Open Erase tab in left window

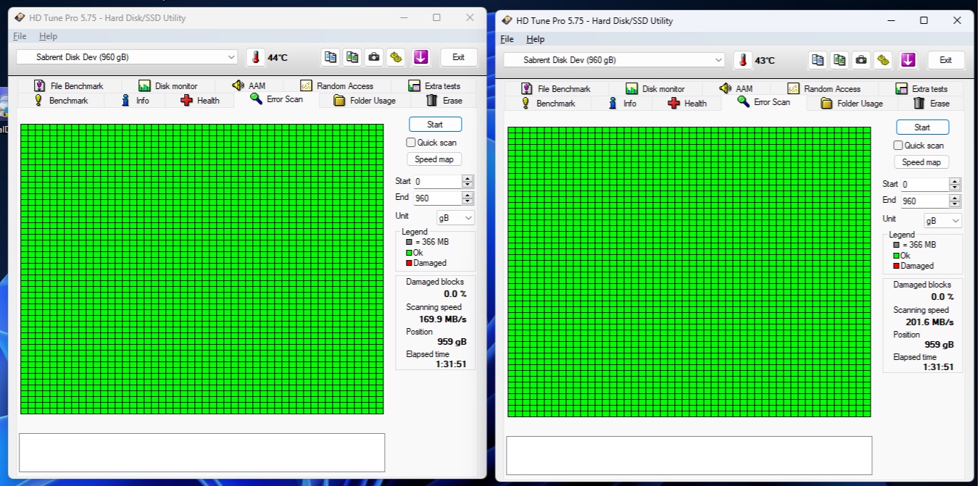[x=444, y=101]
